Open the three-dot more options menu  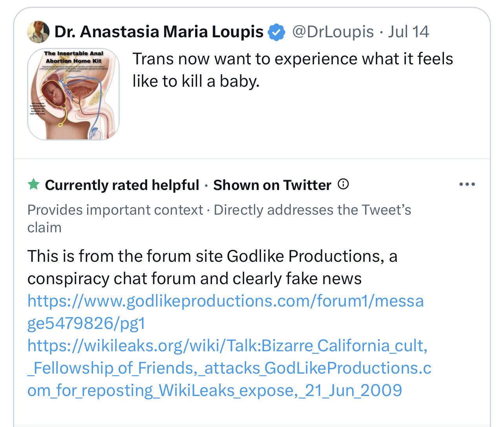click(467, 184)
